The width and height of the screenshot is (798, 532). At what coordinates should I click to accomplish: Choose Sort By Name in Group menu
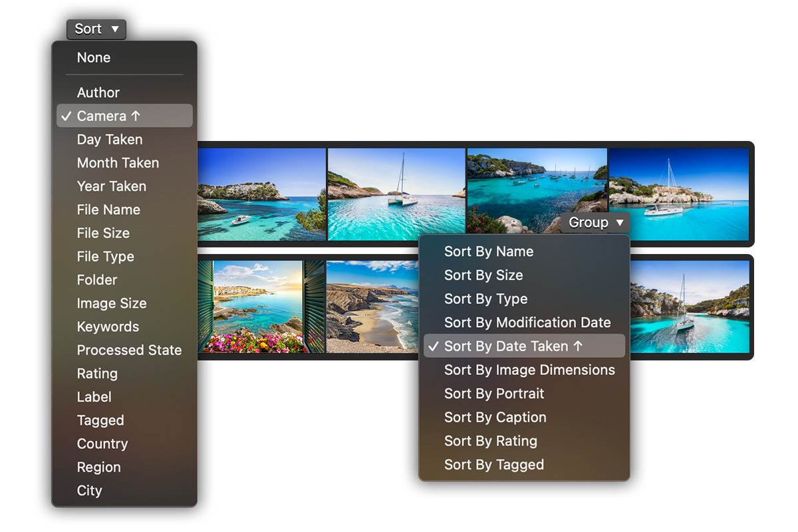524,251
